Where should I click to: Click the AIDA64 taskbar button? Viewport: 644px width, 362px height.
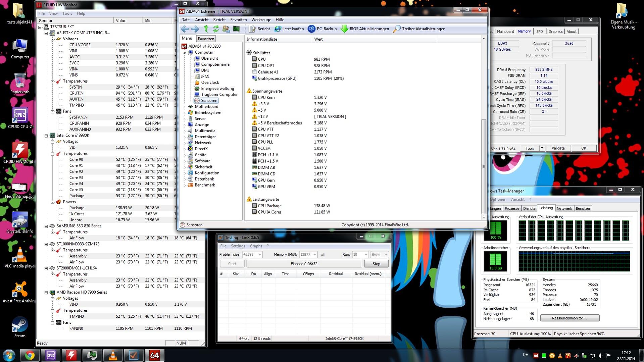[x=154, y=355]
